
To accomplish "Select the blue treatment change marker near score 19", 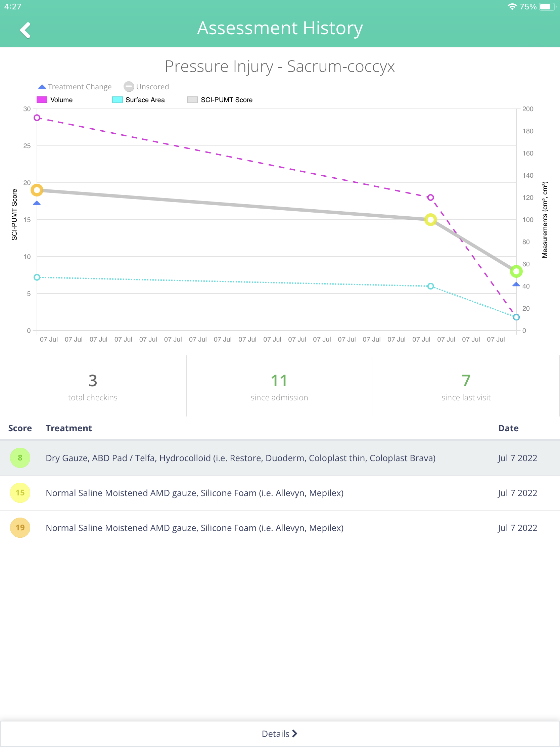I will point(37,203).
